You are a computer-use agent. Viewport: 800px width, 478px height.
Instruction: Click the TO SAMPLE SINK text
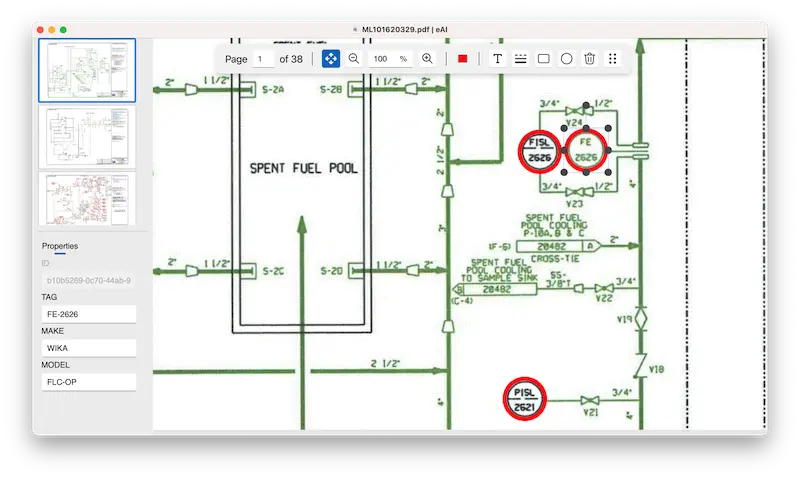pyautogui.click(x=499, y=278)
